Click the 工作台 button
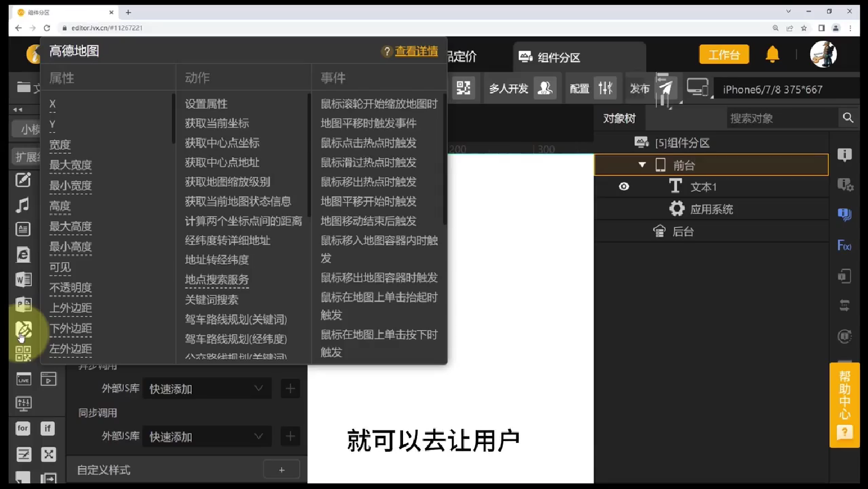The image size is (868, 489). pyautogui.click(x=724, y=54)
